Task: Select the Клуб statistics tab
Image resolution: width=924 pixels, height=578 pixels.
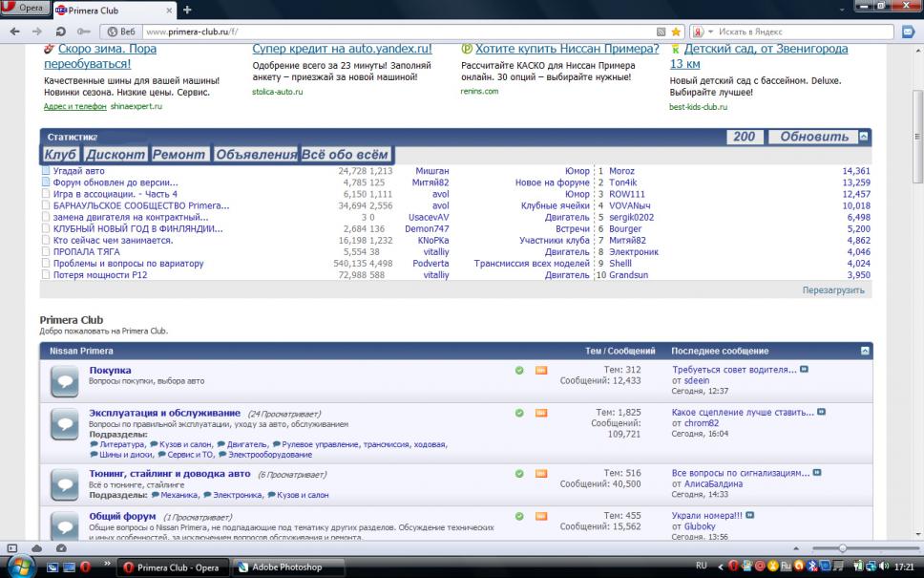Action: pyautogui.click(x=60, y=155)
